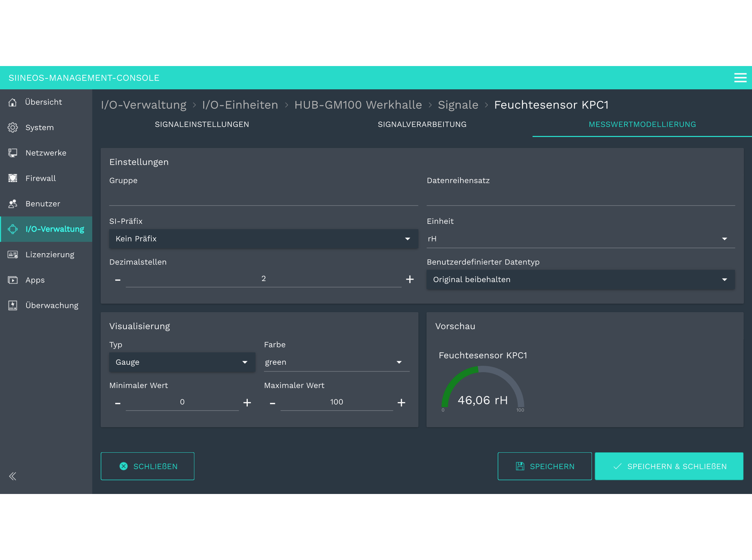Click the Datenreihensatz input field
The width and height of the screenshot is (752, 560).
(581, 197)
